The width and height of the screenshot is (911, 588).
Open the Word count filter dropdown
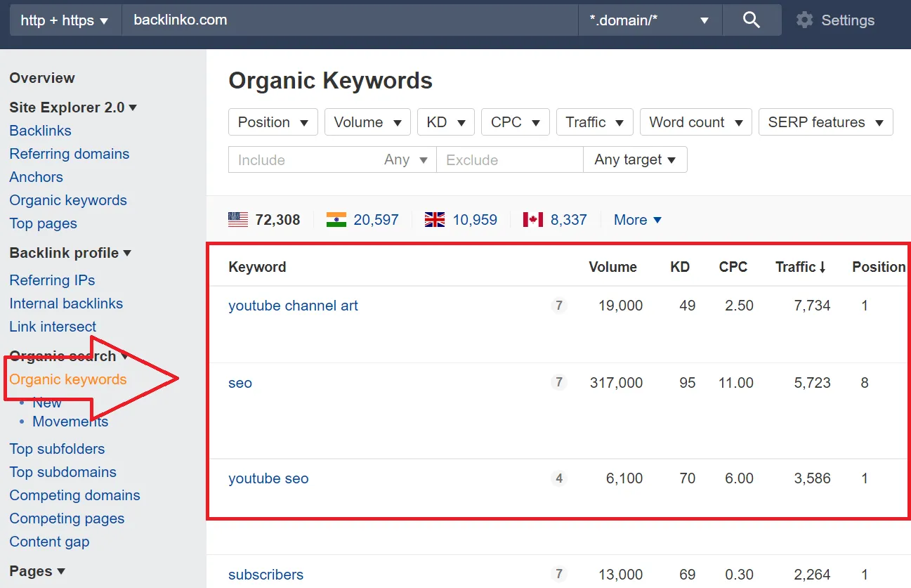[695, 122]
